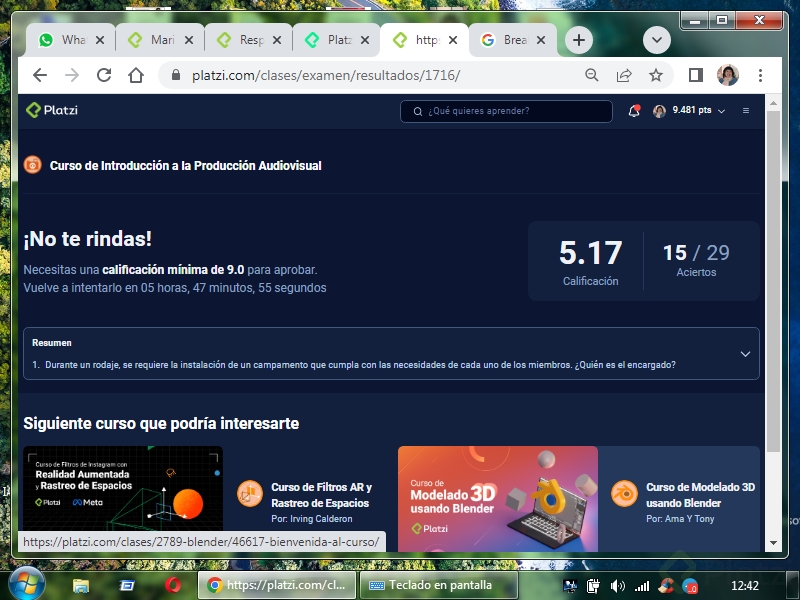Open Chrome three-dot menu
The height and width of the screenshot is (600, 800).
(760, 76)
